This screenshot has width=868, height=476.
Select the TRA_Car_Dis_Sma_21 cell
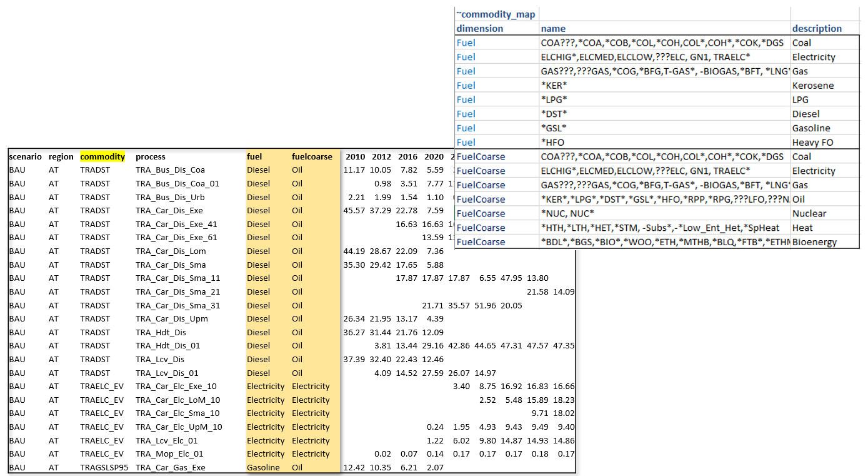click(177, 291)
